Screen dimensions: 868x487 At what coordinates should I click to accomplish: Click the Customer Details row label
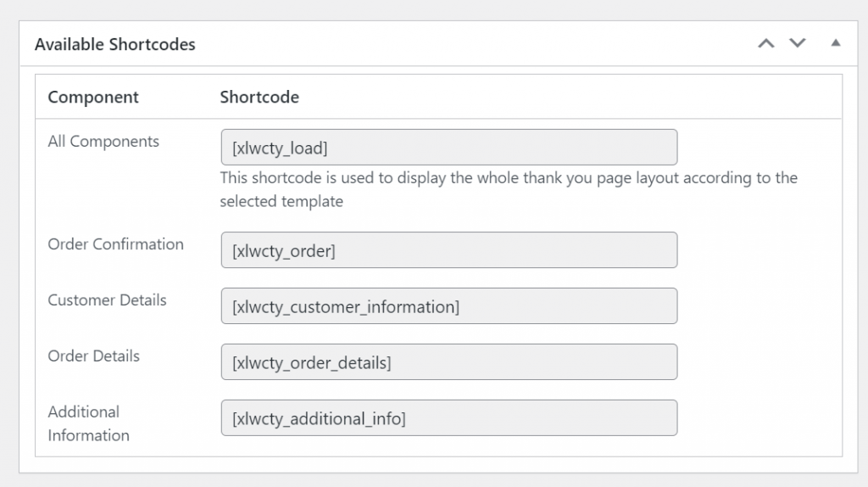click(107, 300)
